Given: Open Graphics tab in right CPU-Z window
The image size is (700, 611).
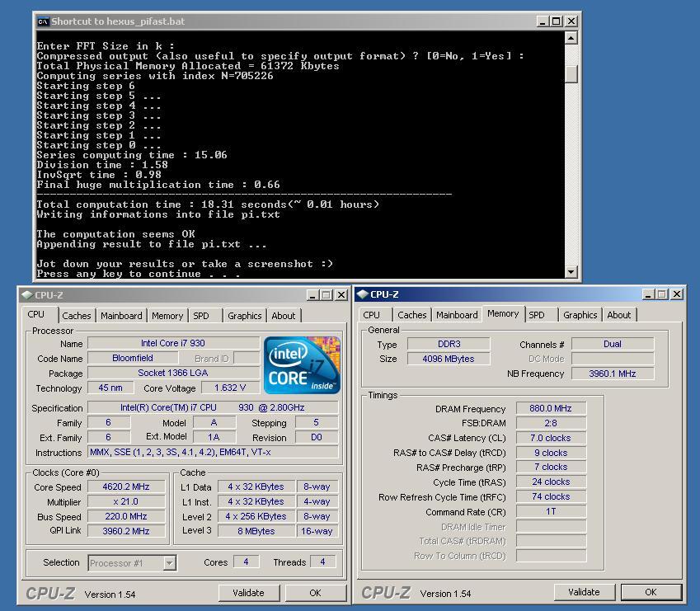Looking at the screenshot, I should coord(580,315).
